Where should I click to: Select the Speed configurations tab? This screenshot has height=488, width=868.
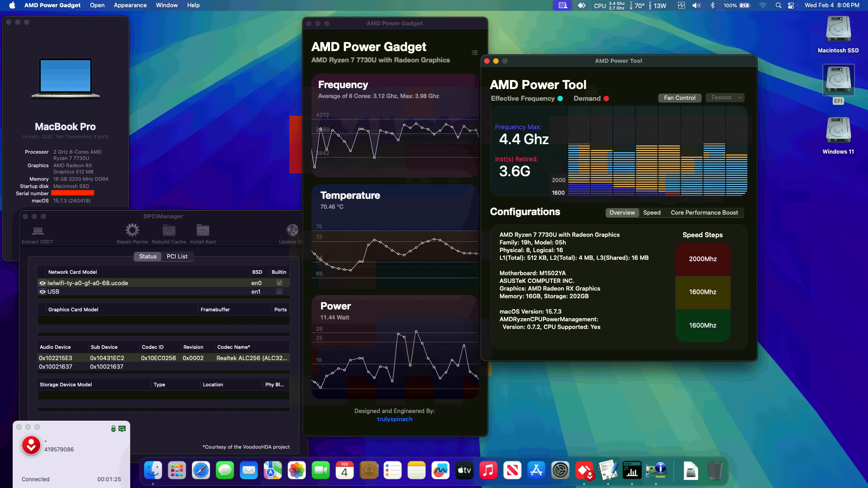(652, 212)
